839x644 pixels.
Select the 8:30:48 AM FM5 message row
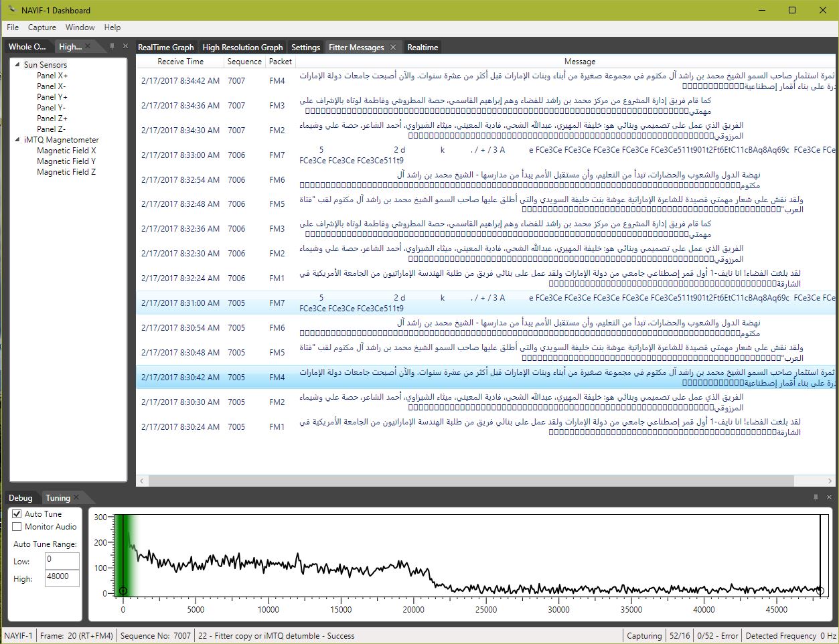coord(485,353)
